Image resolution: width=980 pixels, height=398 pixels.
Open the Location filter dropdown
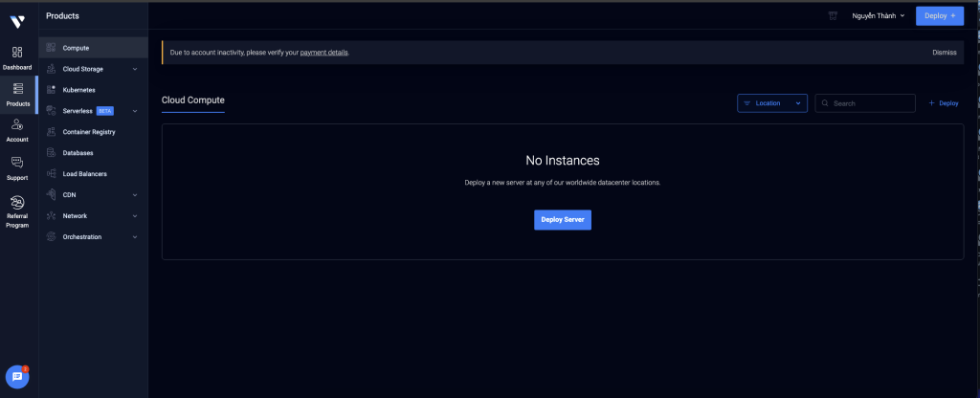[771, 103]
